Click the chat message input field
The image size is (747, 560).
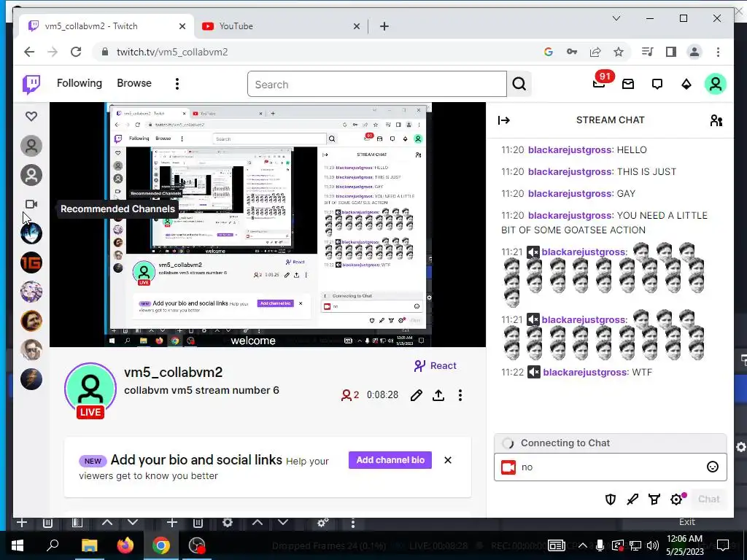click(611, 467)
